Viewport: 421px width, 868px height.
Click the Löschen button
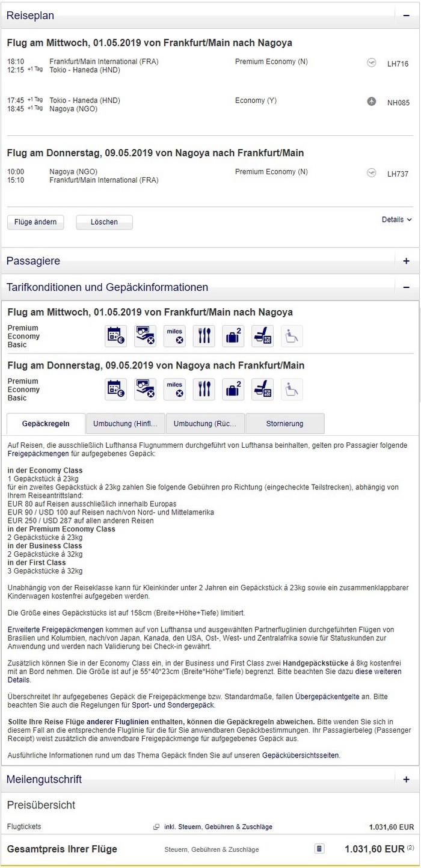click(104, 222)
